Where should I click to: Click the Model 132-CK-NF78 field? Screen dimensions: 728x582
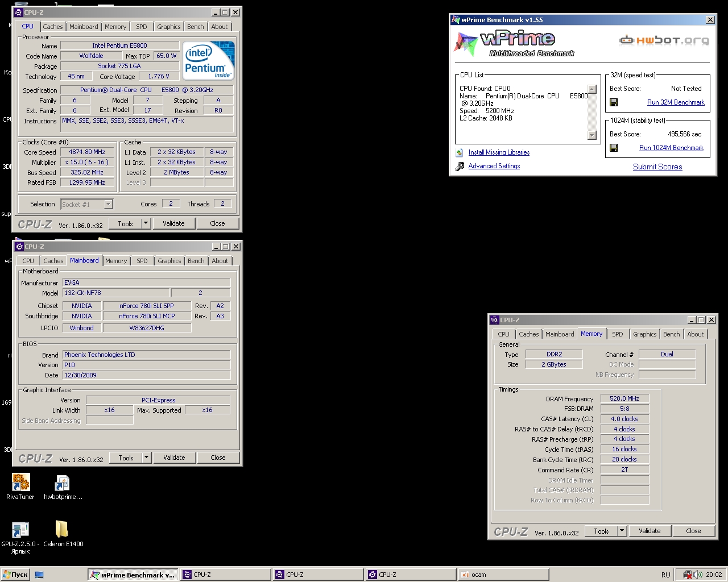click(115, 293)
